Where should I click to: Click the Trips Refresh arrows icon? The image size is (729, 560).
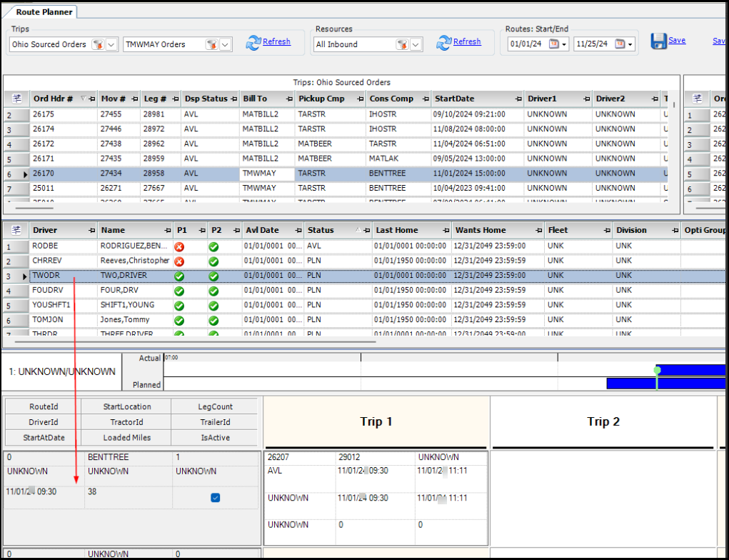(253, 43)
